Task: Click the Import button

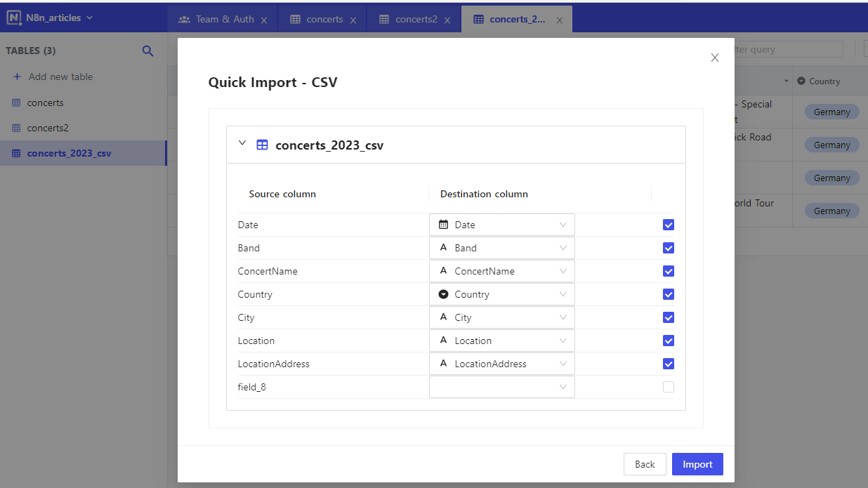Action: click(697, 464)
